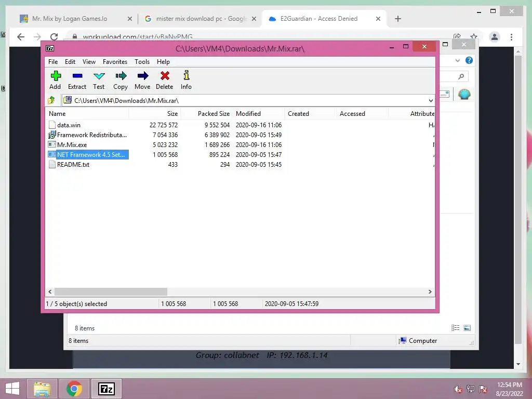Click README.txt modified date 2020-09-05 15:45
Image resolution: width=532 pixels, height=399 pixels.
[x=259, y=164]
